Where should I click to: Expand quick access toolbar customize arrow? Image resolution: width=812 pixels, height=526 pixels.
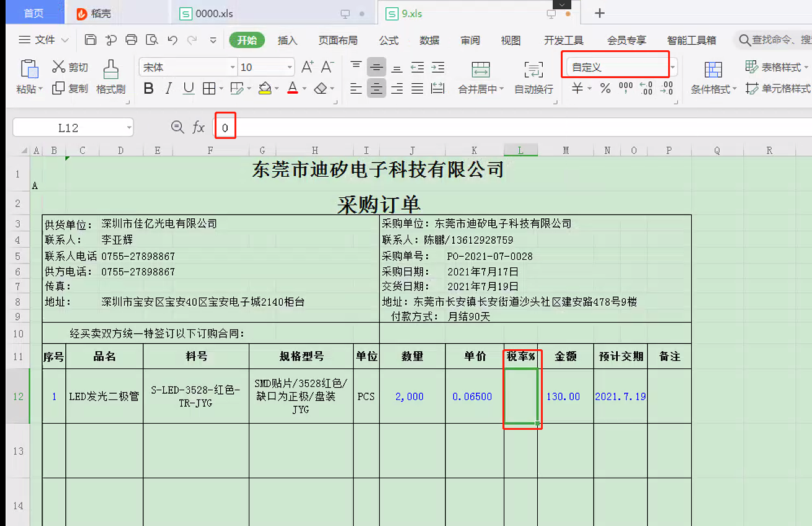pos(213,40)
